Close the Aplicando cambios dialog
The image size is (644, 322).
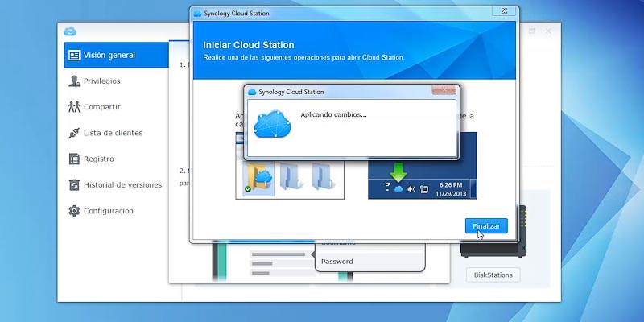pyautogui.click(x=444, y=90)
